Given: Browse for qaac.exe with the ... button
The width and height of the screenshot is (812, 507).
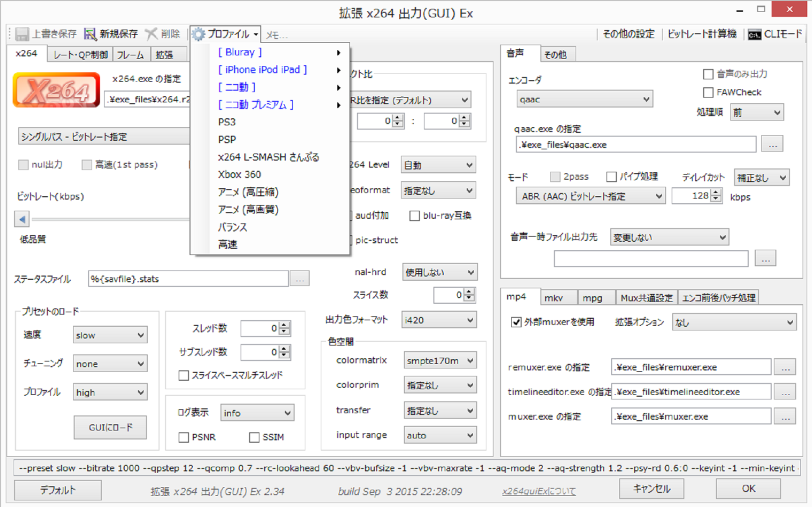Looking at the screenshot, I should [x=772, y=145].
